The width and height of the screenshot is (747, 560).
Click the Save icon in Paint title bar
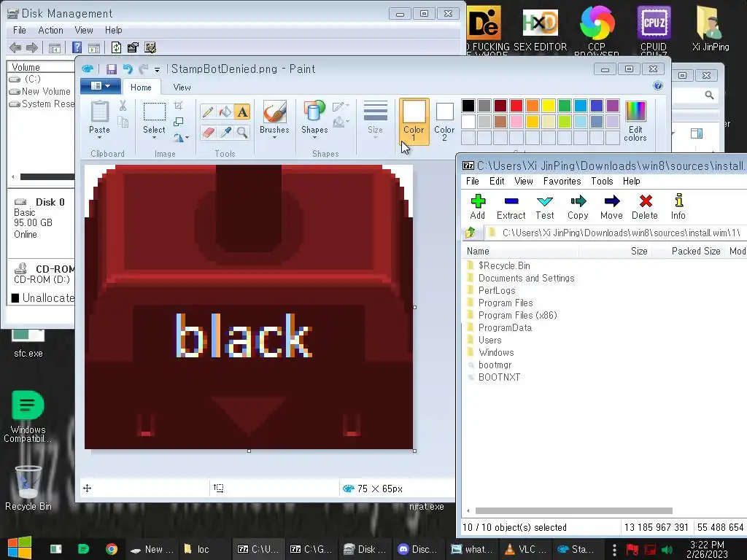pos(112,69)
